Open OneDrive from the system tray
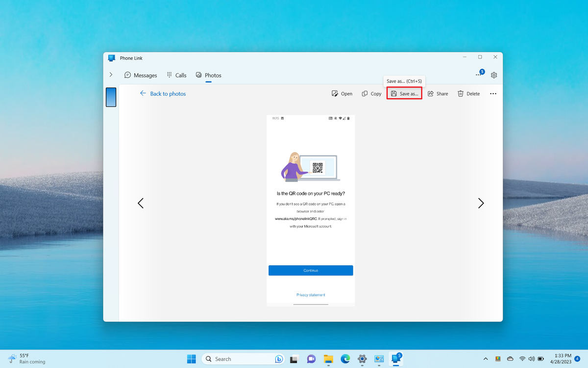The image size is (588, 368). (510, 359)
